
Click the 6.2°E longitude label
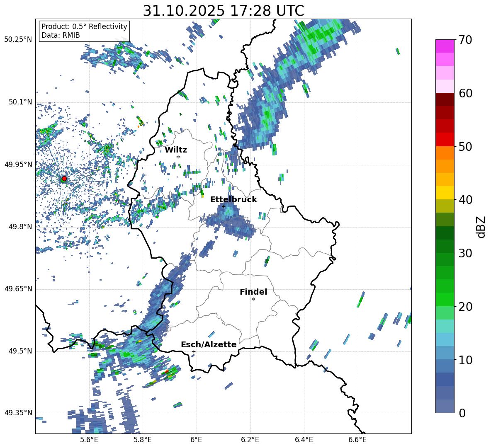pos(250,440)
